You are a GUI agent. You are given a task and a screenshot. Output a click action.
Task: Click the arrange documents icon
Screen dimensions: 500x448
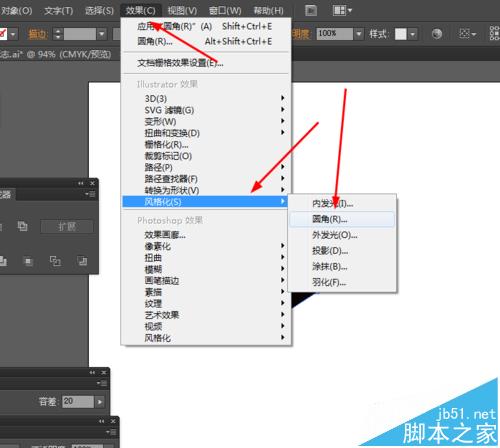(342, 10)
